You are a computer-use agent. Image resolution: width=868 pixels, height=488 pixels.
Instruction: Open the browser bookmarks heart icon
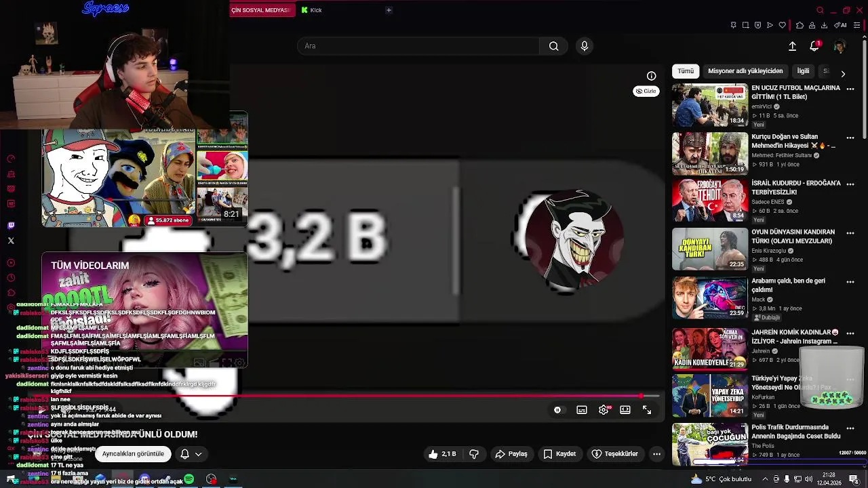coord(782,25)
